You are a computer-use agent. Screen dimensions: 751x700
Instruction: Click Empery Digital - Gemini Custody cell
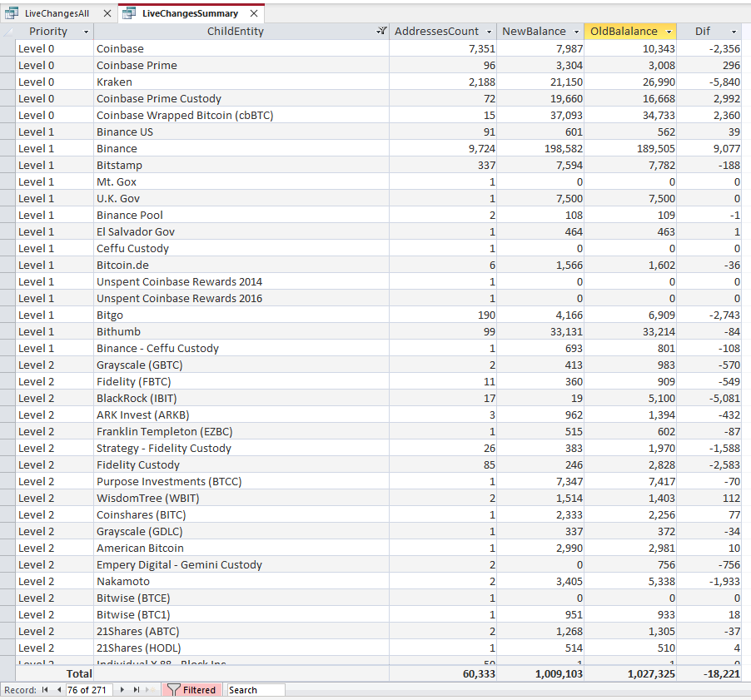[241, 564]
